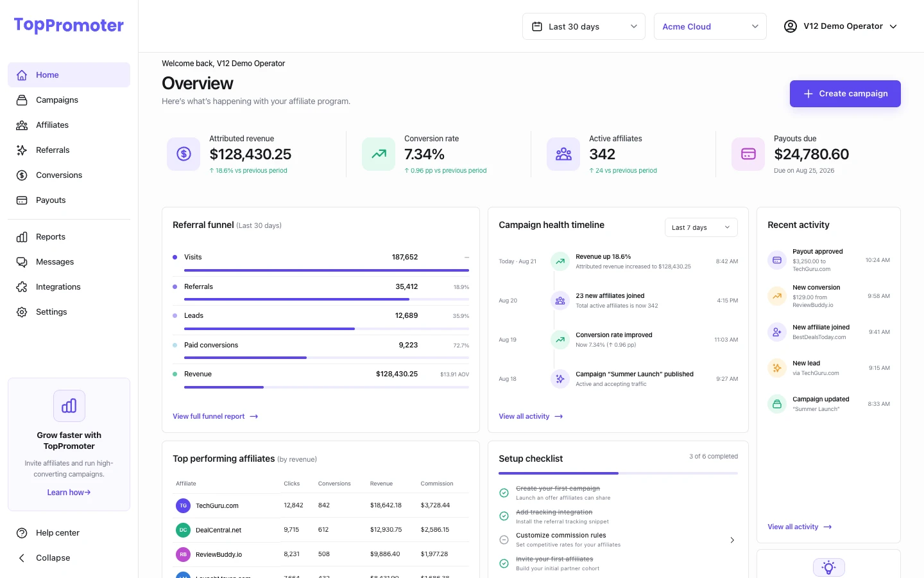Expand the Customize commission rules chevron

point(732,540)
